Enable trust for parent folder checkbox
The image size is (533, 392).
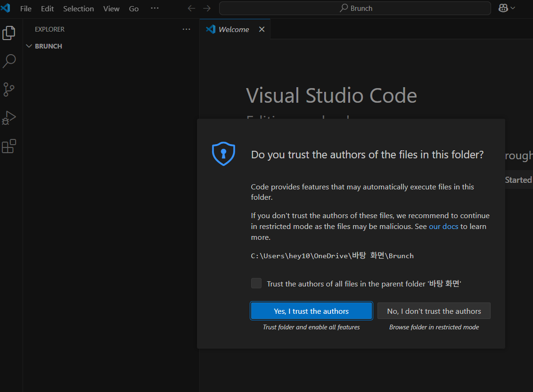(x=256, y=283)
